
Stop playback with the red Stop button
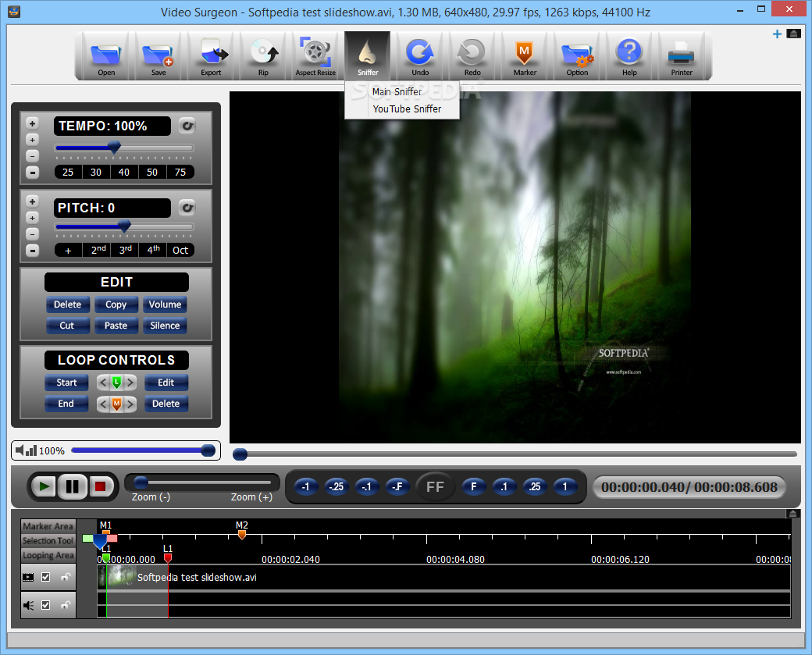pos(100,486)
